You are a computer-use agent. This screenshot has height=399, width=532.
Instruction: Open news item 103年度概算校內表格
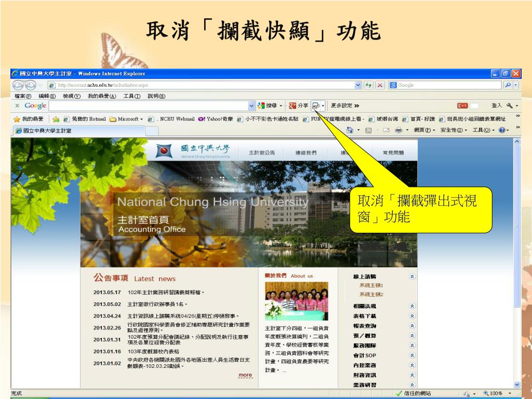click(153, 352)
